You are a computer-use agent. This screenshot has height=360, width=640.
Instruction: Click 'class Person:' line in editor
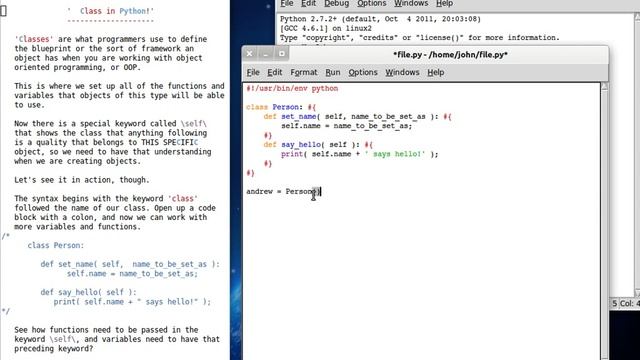281,107
